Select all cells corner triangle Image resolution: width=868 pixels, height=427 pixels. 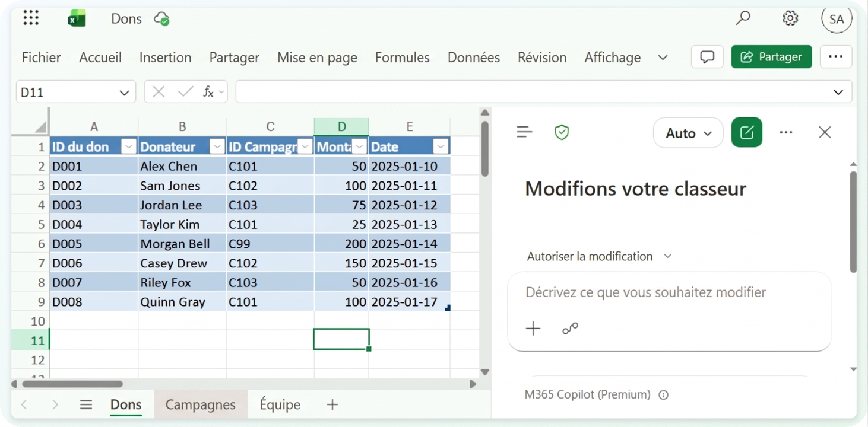[x=40, y=126]
